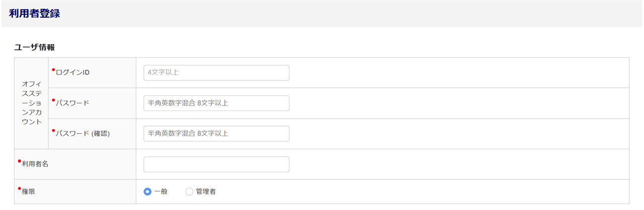Viewport: 644px width, 210px height.
Task: Click the ログインID input field
Action: [216, 73]
